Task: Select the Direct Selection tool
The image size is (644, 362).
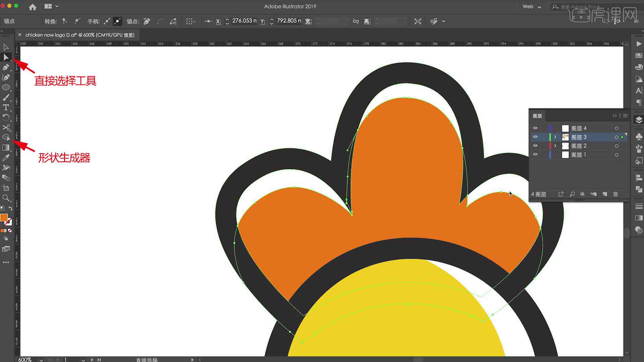Action: 6,57
